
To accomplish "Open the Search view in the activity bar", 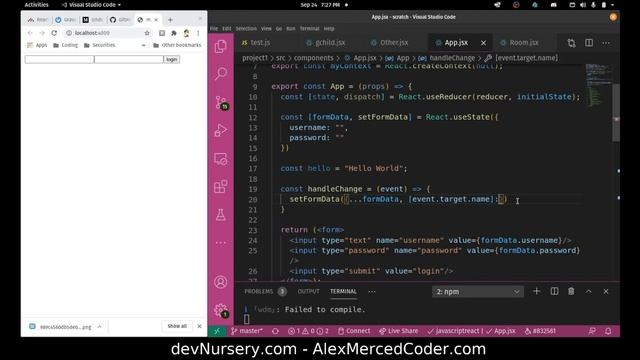I will pyautogui.click(x=221, y=73).
